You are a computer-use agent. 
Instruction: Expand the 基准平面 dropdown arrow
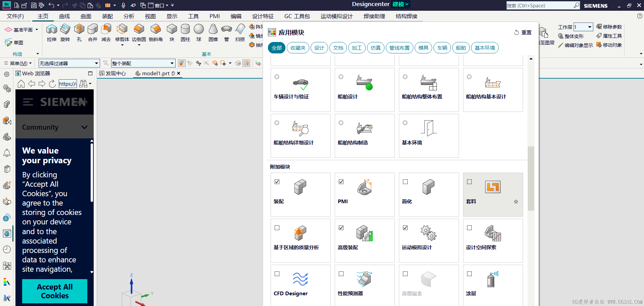37,30
